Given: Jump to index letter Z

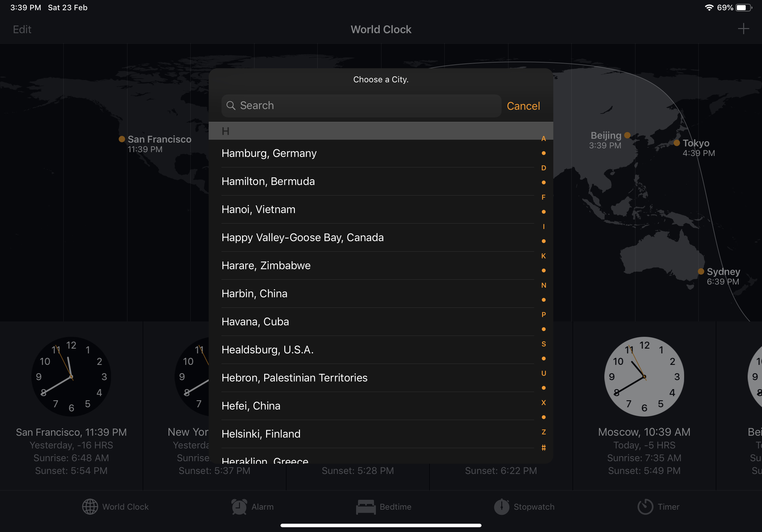Looking at the screenshot, I should (x=543, y=432).
